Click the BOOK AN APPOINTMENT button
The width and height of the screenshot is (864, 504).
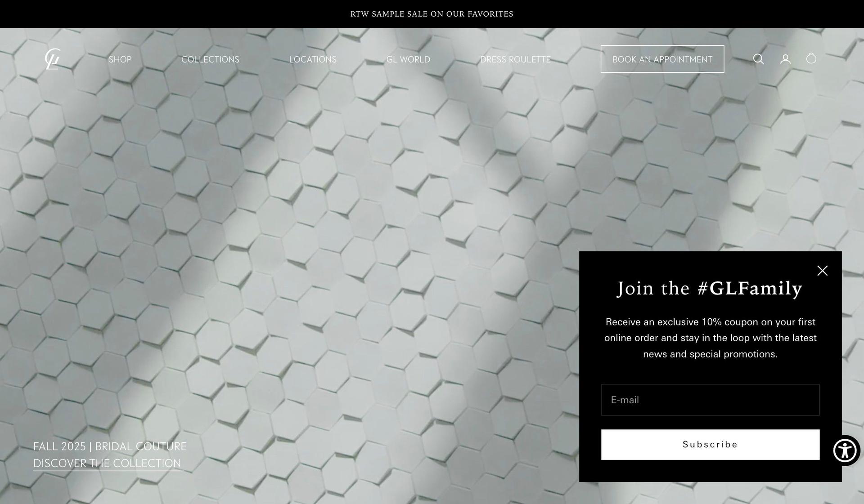(x=662, y=59)
